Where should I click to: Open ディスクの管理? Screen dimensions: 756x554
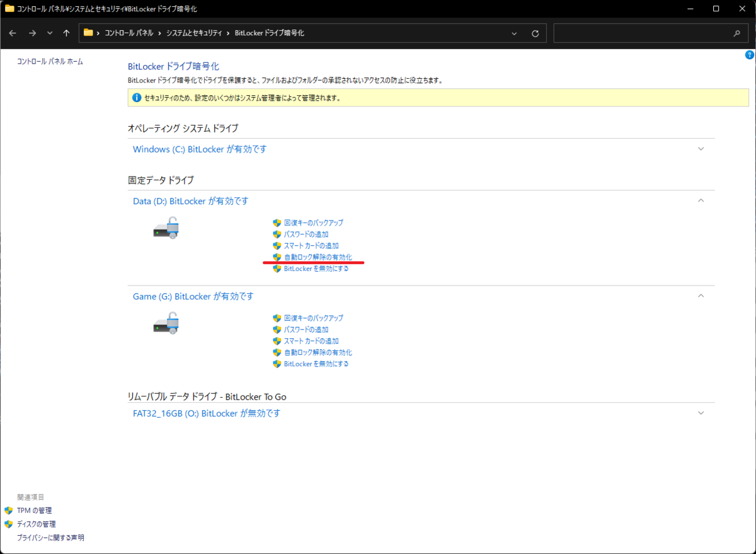[x=36, y=524]
